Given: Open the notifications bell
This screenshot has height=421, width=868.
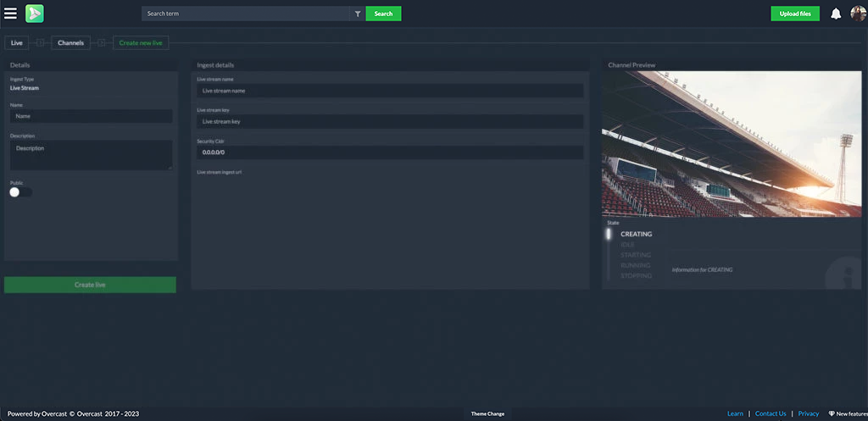Looking at the screenshot, I should point(836,14).
